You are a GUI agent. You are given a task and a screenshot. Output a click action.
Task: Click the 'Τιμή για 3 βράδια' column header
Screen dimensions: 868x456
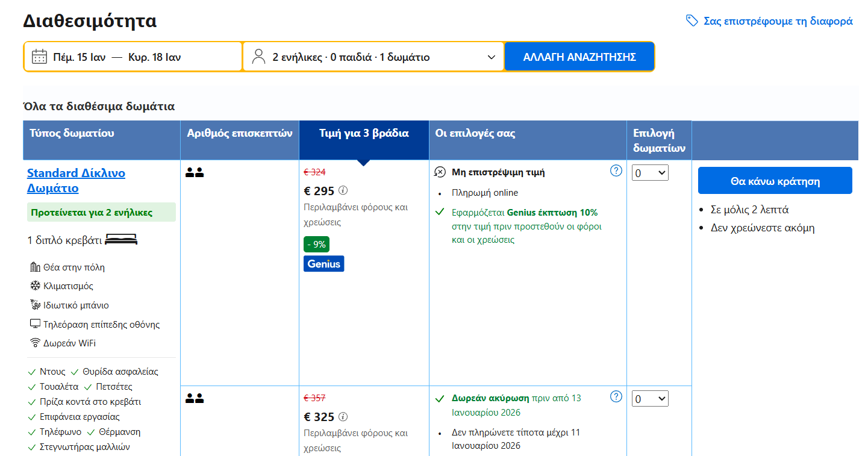tap(364, 134)
